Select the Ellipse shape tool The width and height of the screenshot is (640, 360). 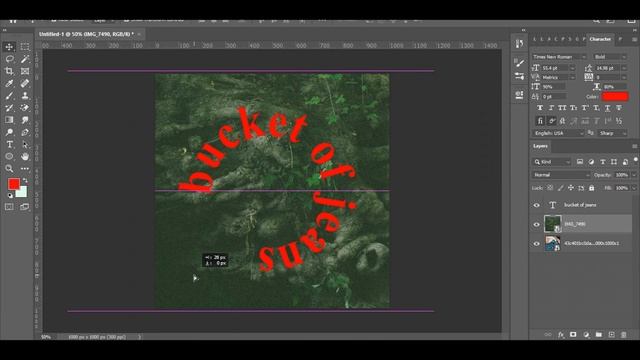(x=9, y=156)
